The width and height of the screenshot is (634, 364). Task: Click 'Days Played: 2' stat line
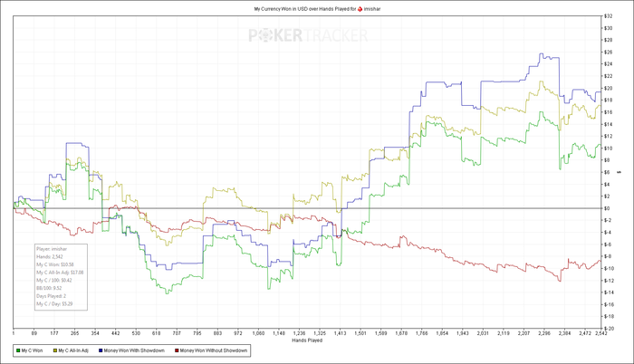(51, 296)
